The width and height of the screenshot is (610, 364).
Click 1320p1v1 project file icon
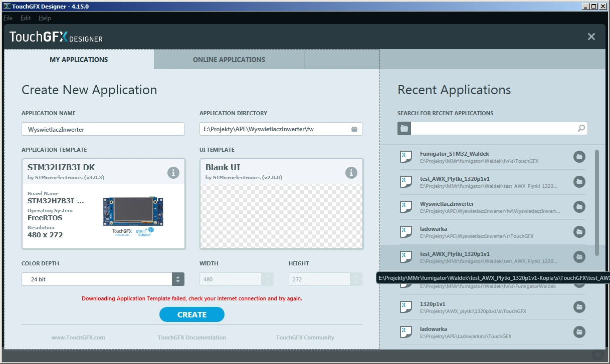pos(405,307)
